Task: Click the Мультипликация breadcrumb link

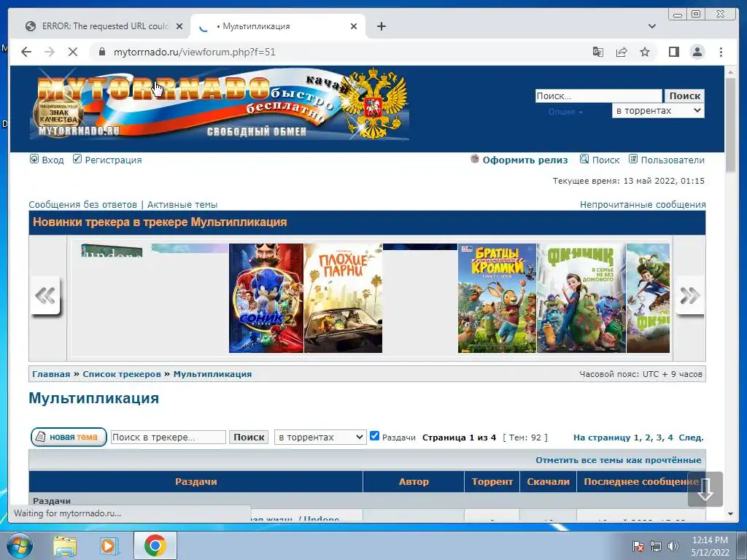Action: (x=212, y=374)
